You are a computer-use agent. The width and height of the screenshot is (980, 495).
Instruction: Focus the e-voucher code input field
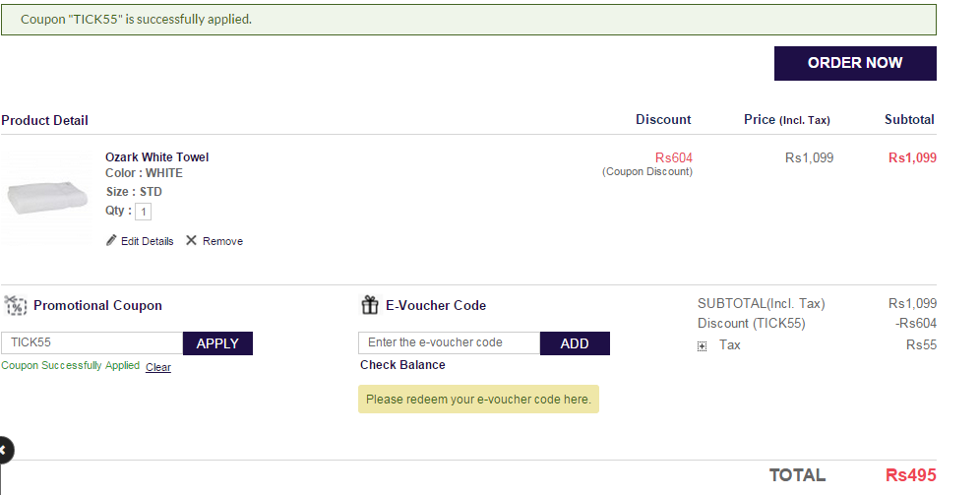[449, 343]
